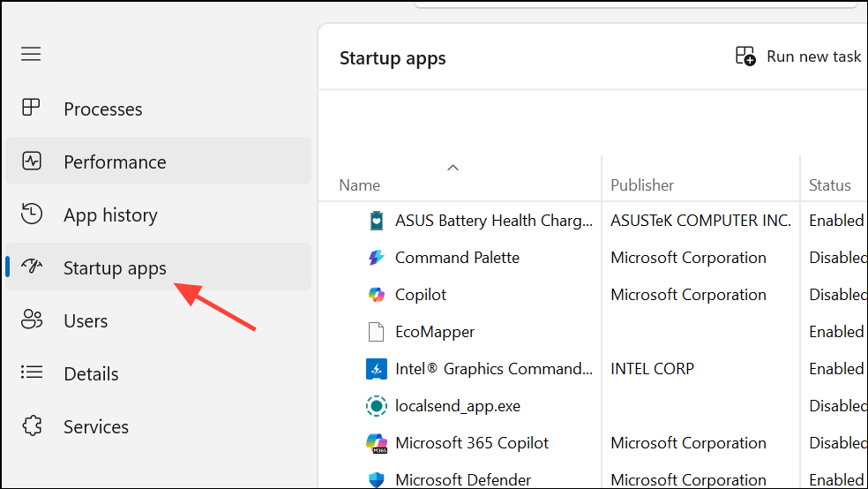868x489 pixels.
Task: Click Run new task button
Action: (798, 56)
